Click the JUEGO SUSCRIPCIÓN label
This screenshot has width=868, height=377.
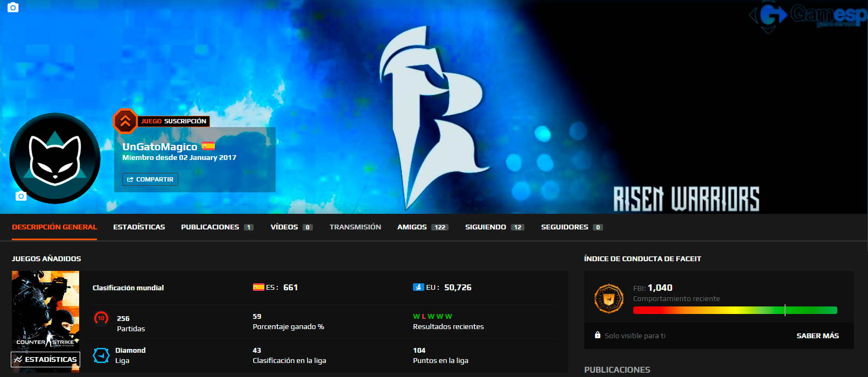coord(173,121)
